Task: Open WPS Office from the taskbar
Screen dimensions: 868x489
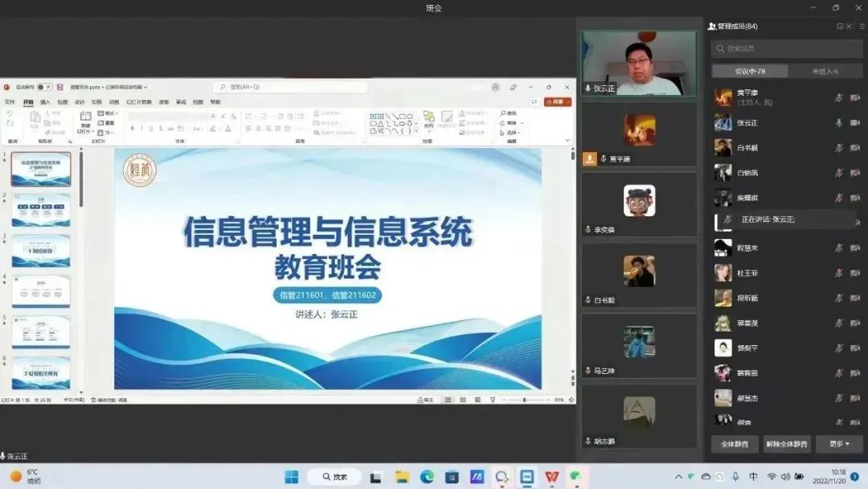Action: tap(551, 477)
